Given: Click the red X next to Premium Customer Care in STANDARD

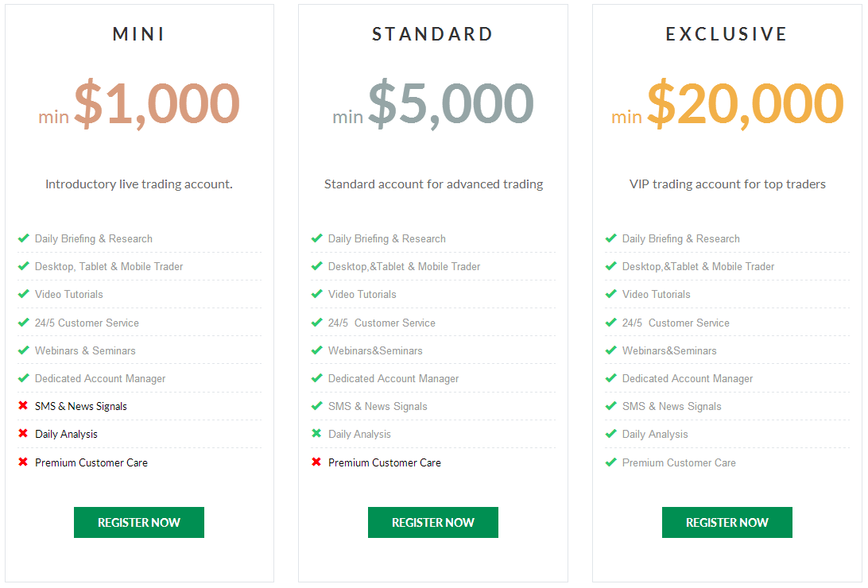Looking at the screenshot, I should pyautogui.click(x=317, y=462).
